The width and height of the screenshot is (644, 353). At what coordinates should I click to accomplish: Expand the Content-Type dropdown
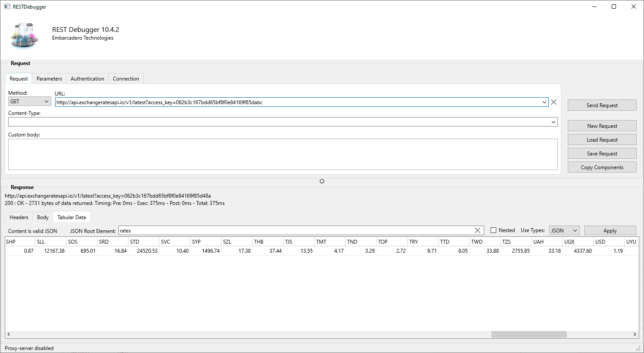(554, 122)
